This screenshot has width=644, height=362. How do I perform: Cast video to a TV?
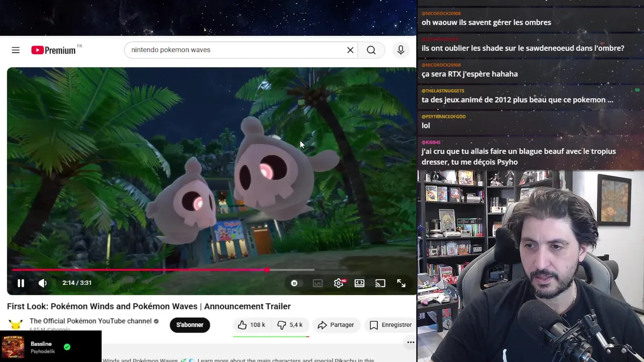[x=380, y=283]
